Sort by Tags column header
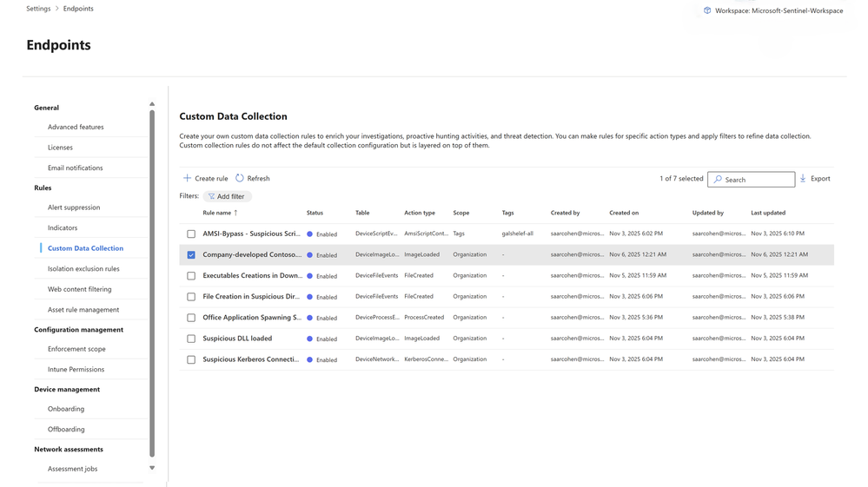This screenshot has width=868, height=487. (x=507, y=213)
